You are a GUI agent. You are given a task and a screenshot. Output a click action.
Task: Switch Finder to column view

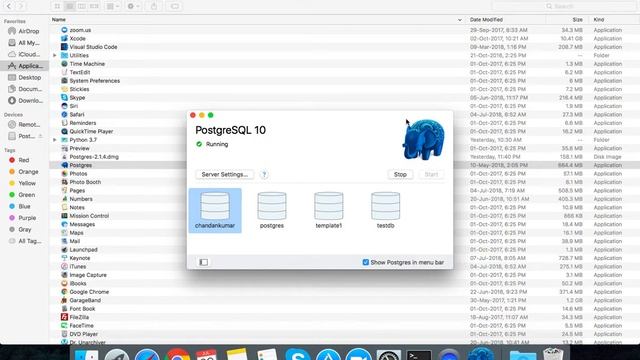tap(82, 6)
